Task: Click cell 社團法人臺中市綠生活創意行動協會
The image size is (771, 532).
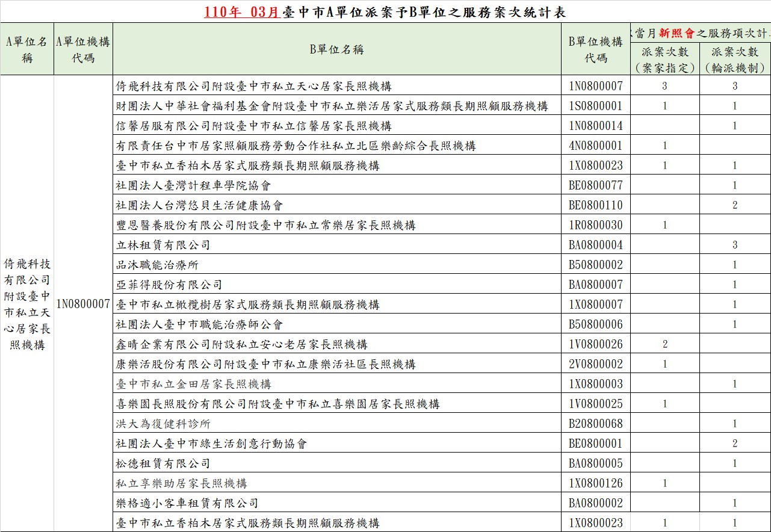Action: coord(337,444)
